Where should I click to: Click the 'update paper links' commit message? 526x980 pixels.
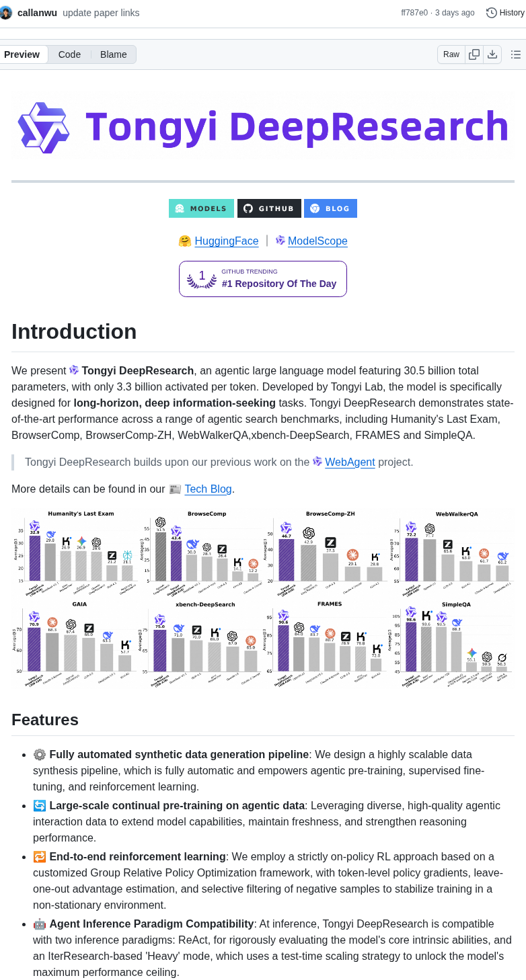[101, 12]
